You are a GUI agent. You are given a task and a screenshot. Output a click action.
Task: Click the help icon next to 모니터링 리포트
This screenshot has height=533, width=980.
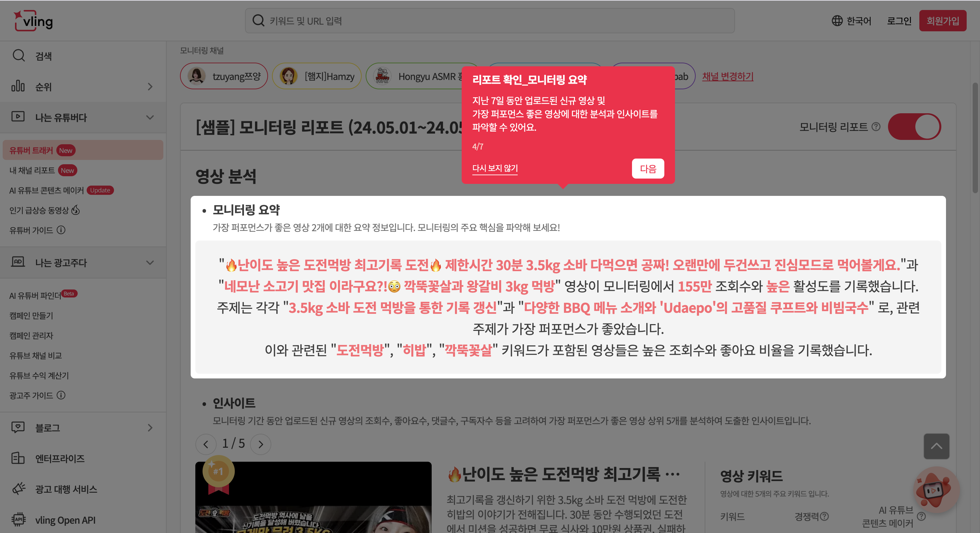(x=876, y=127)
